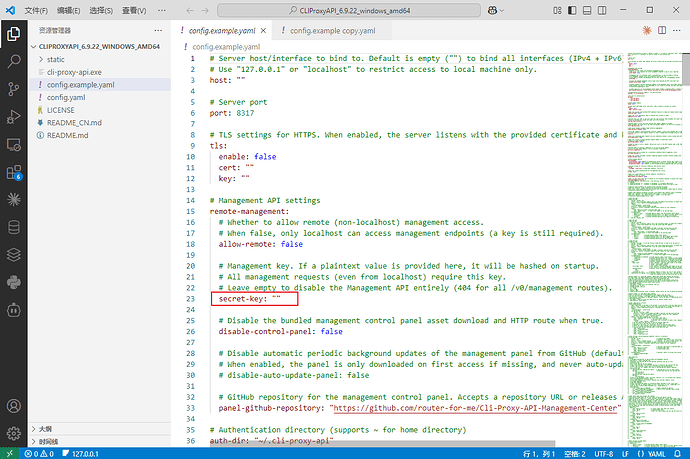The image size is (690, 459).
Task: Open the GitHub repository URL on line 33
Action: (x=475, y=408)
